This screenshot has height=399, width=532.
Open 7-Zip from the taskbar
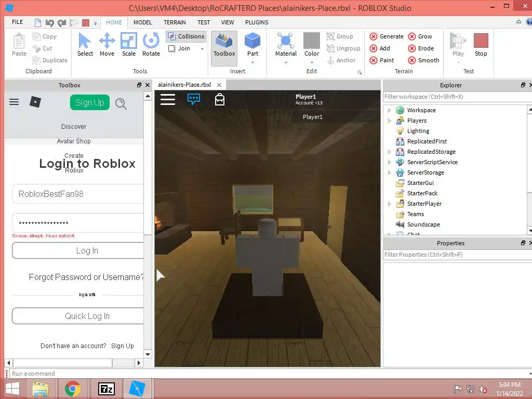106,389
